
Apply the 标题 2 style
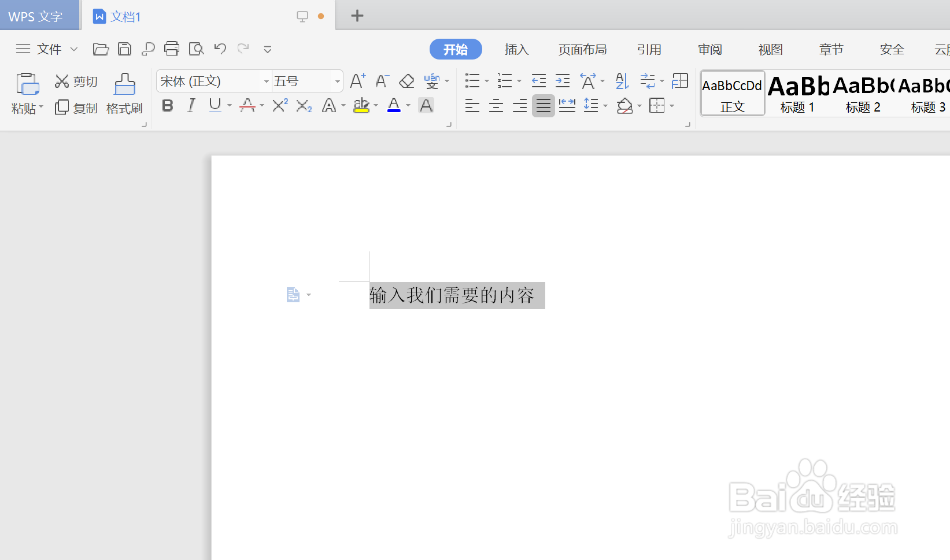pyautogui.click(x=863, y=94)
